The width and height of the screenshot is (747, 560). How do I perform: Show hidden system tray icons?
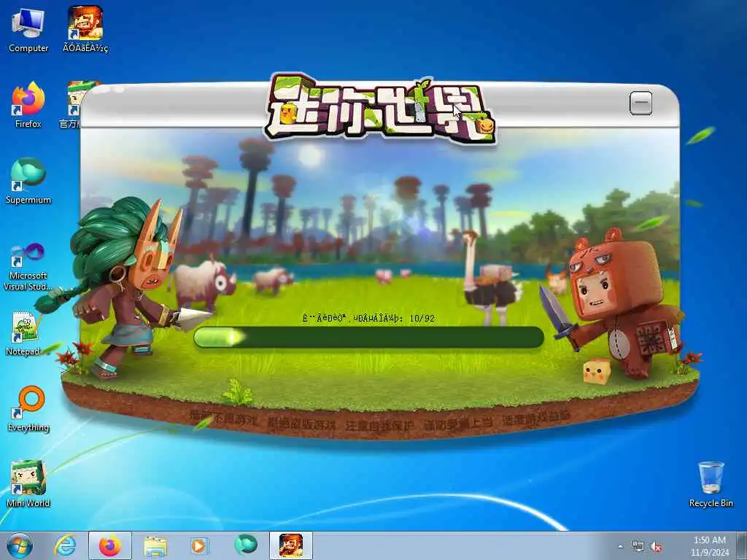620,547
